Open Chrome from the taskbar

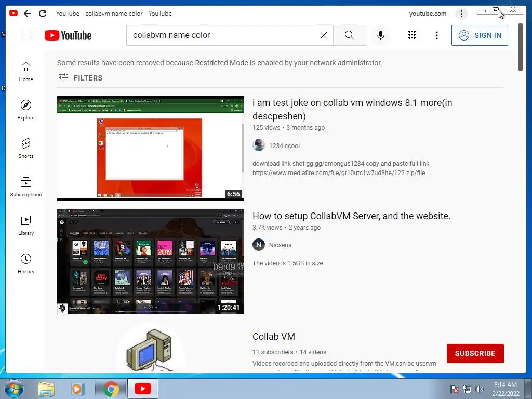pos(111,389)
